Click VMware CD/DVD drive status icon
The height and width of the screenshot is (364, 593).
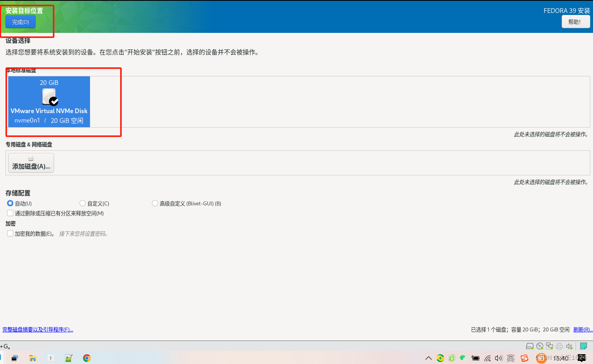540,346
